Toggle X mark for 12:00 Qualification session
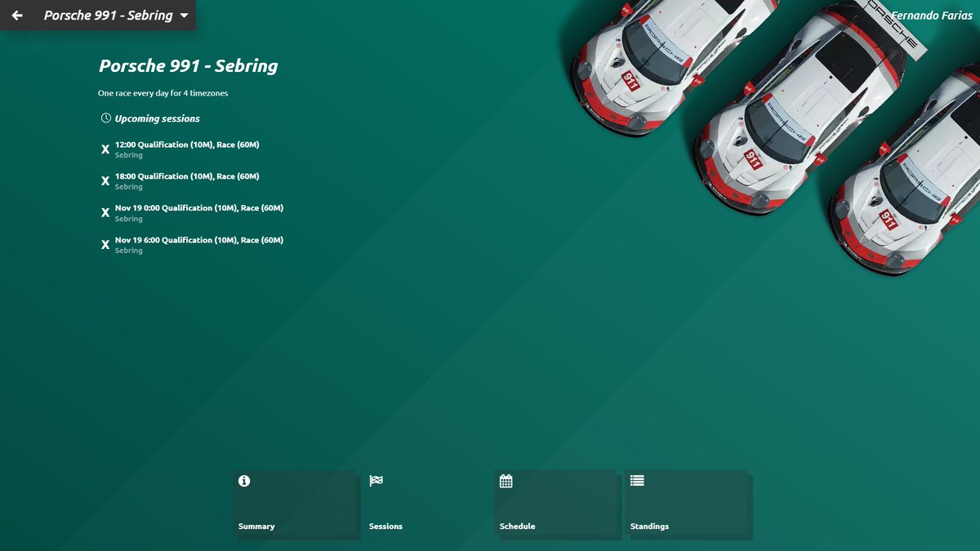 tap(105, 149)
